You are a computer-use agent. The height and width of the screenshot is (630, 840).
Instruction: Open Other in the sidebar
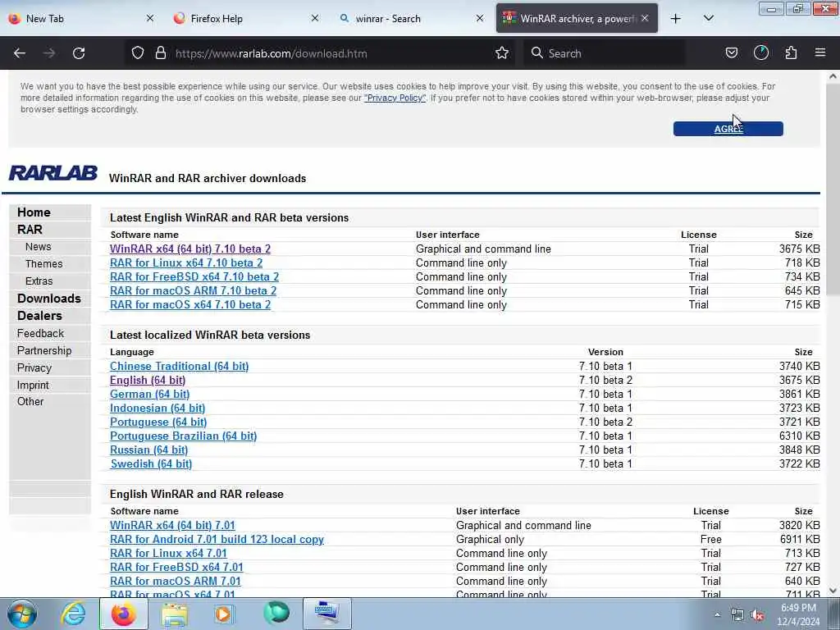click(30, 401)
